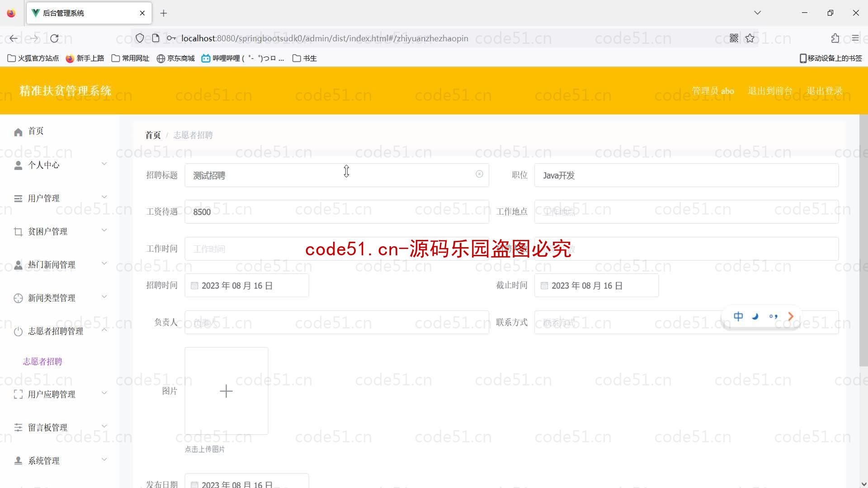
Task: Go back with the browser back arrow
Action: (14, 38)
